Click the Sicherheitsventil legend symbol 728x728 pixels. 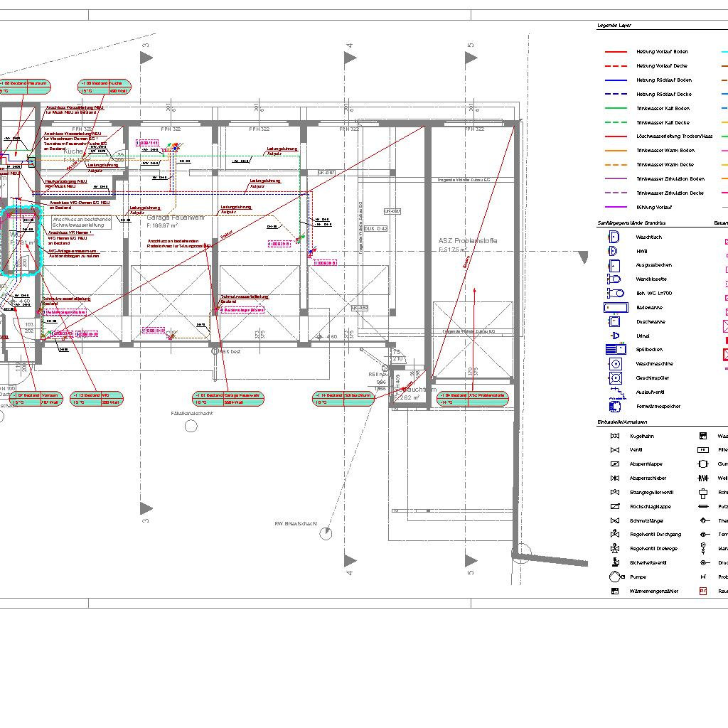tap(615, 562)
